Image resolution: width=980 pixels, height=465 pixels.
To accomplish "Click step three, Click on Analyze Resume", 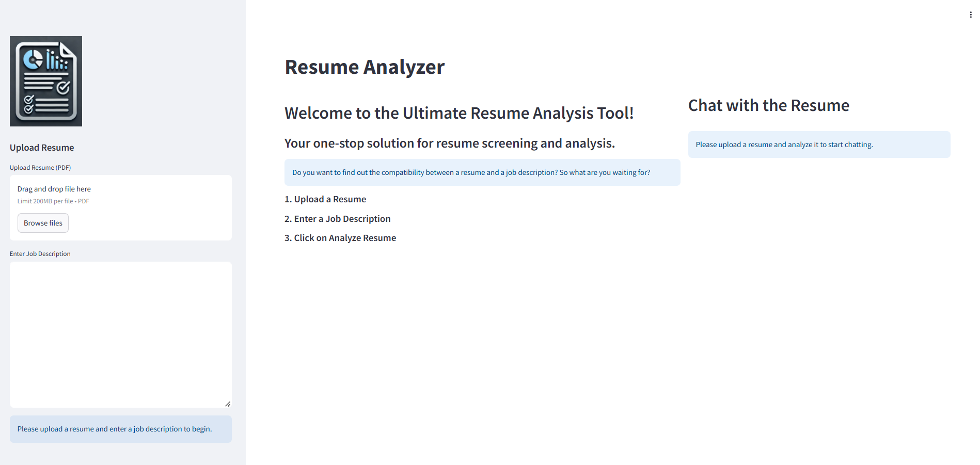I will coord(340,238).
